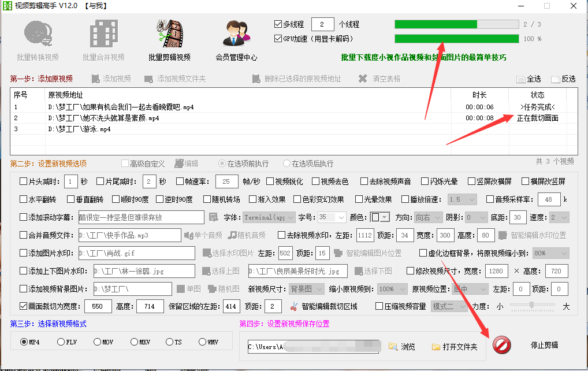
Task: Click 智能编辑图片位置 icon
Action: 338,253
